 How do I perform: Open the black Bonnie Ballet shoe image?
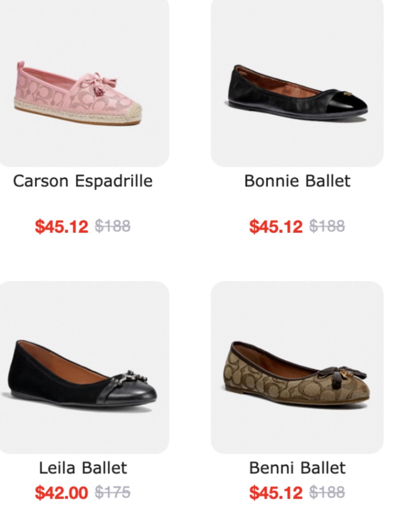coord(297,92)
